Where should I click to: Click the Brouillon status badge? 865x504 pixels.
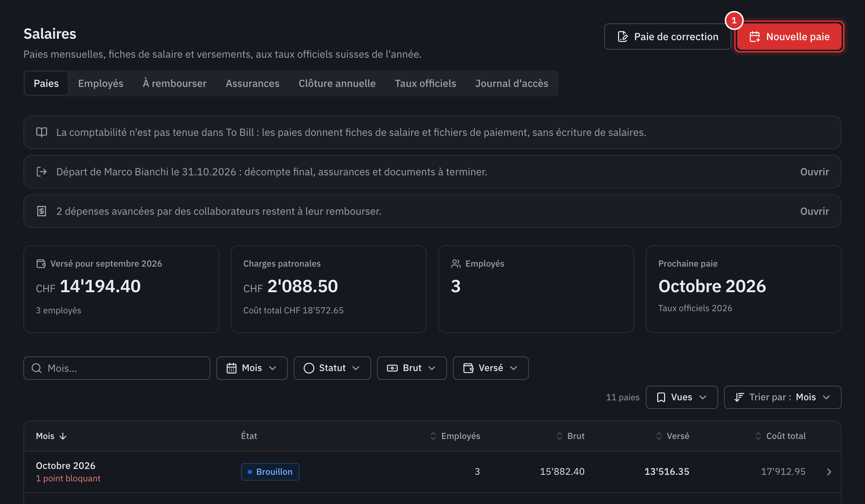click(270, 472)
